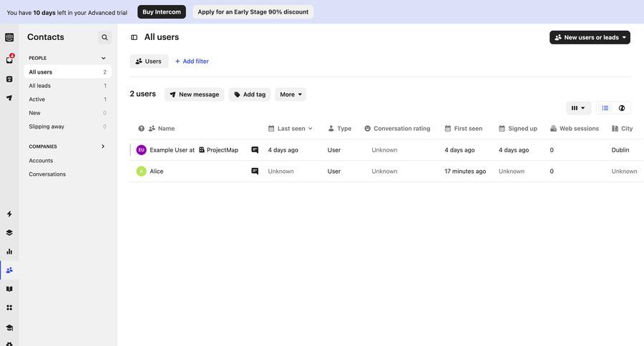Click the New message button

tap(194, 94)
